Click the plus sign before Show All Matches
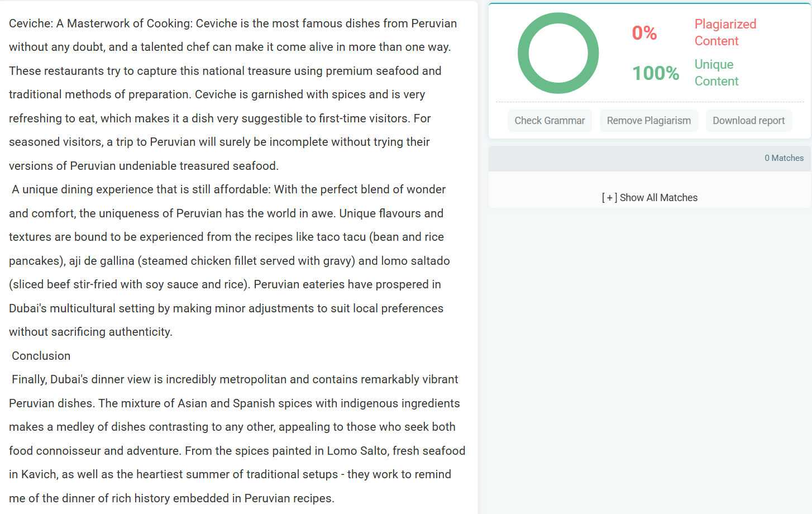The image size is (812, 514). pyautogui.click(x=609, y=198)
